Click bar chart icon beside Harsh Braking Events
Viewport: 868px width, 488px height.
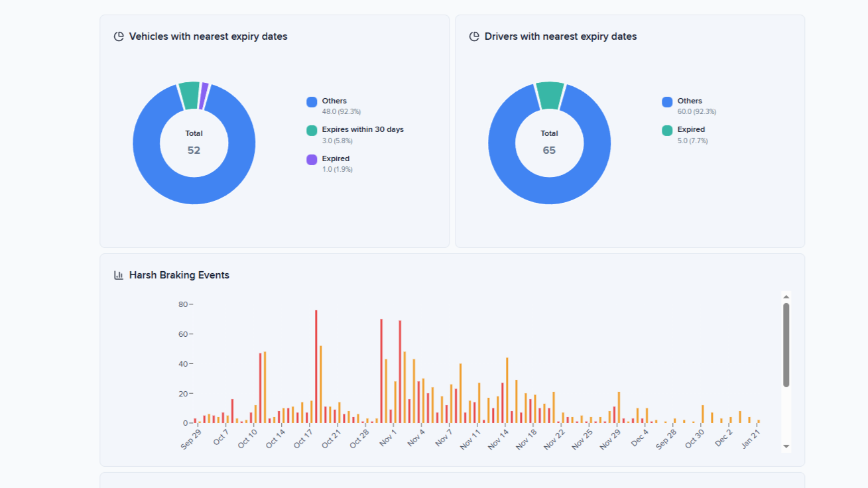pyautogui.click(x=119, y=275)
